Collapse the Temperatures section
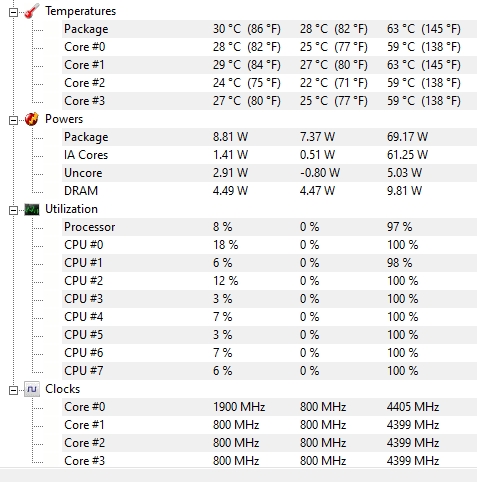The height and width of the screenshot is (482, 477). 13,12
